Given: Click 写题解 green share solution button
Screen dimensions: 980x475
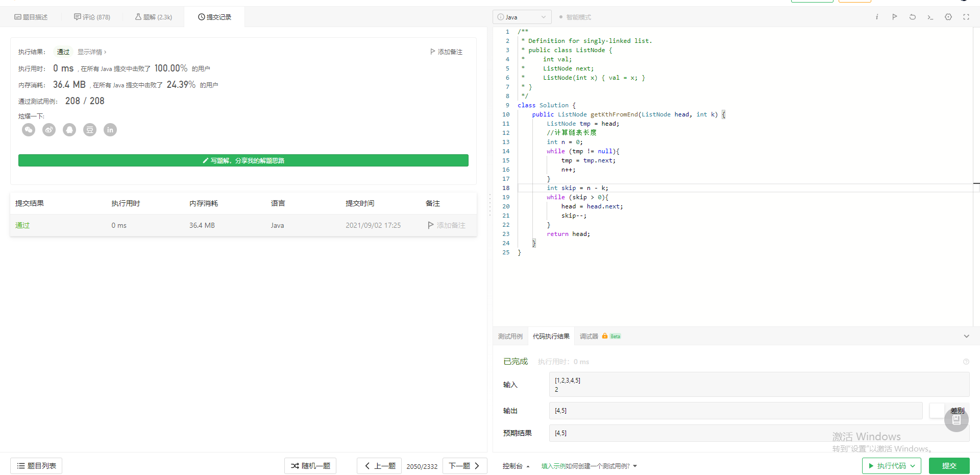Looking at the screenshot, I should 243,160.
